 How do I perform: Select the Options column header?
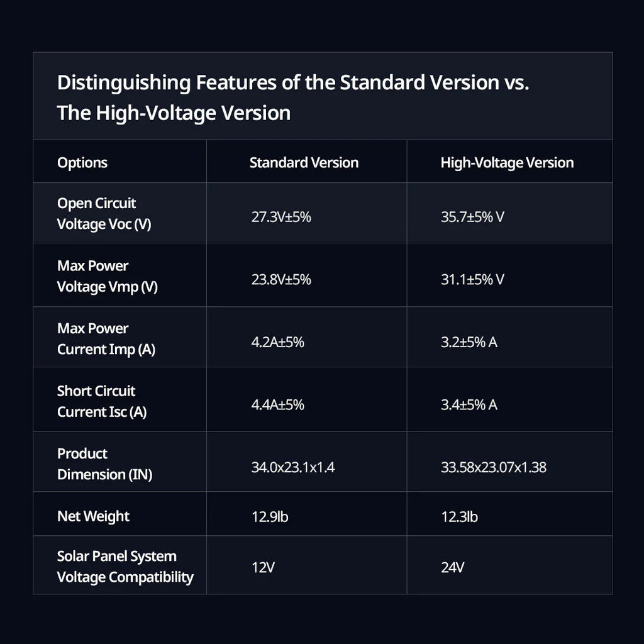(x=82, y=162)
